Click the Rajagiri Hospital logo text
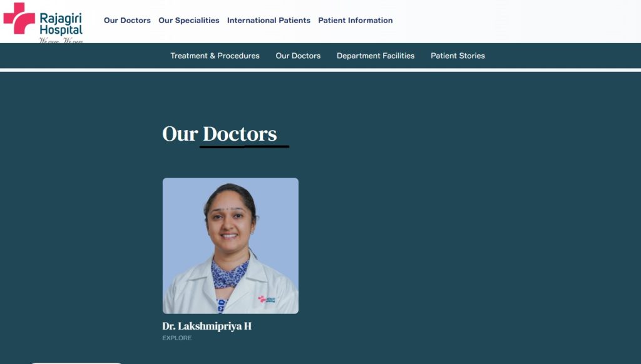Screen dimensions: 641x364 coord(61,24)
